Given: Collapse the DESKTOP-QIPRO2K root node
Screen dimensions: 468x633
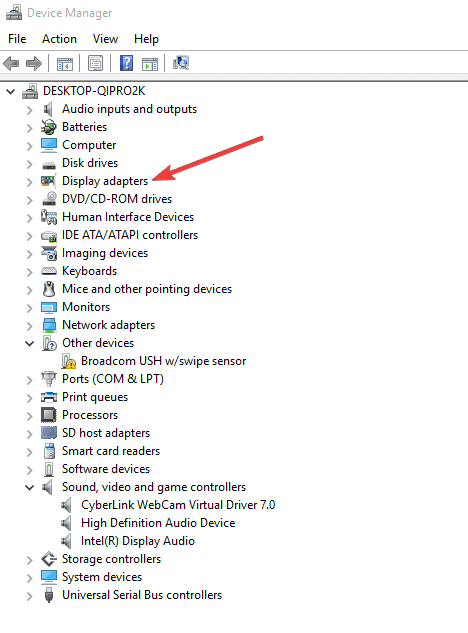Looking at the screenshot, I should tap(10, 92).
